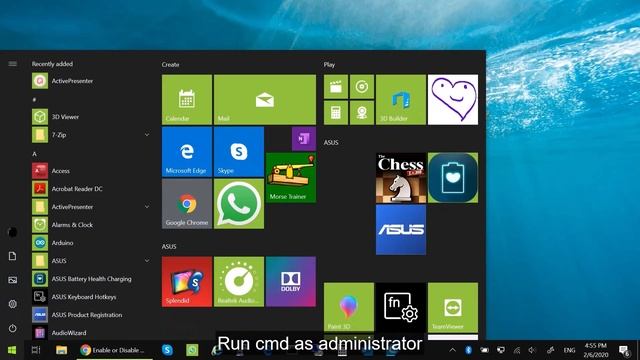Open Documents from Start sidebar
Screen dimensions: 640x360
[x=13, y=256]
